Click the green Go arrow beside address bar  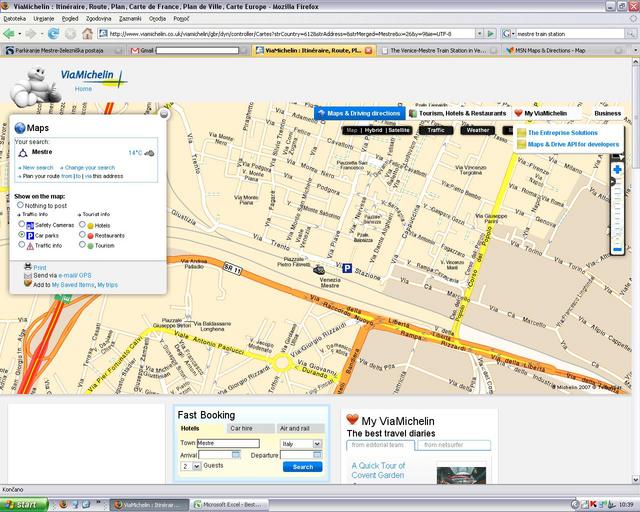[x=491, y=34]
